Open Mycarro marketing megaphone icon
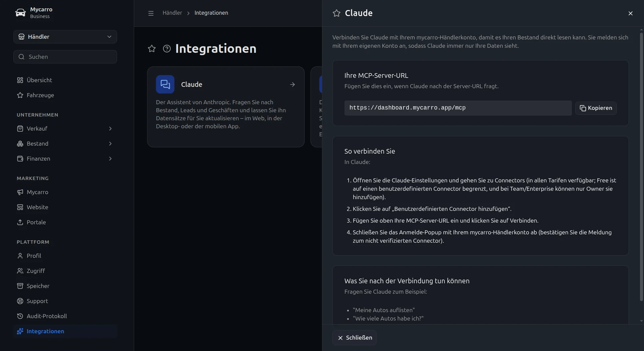Screen dimensions: 644x351 click(x=20, y=192)
